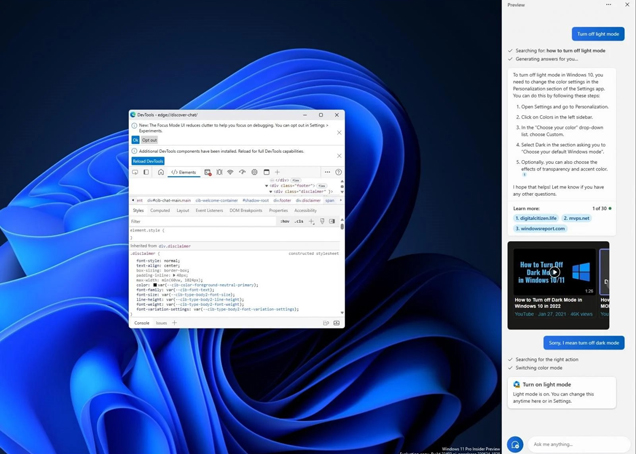636x454 pixels.
Task: Play the How to Turn Off Dark Mode video
Action: 554,272
